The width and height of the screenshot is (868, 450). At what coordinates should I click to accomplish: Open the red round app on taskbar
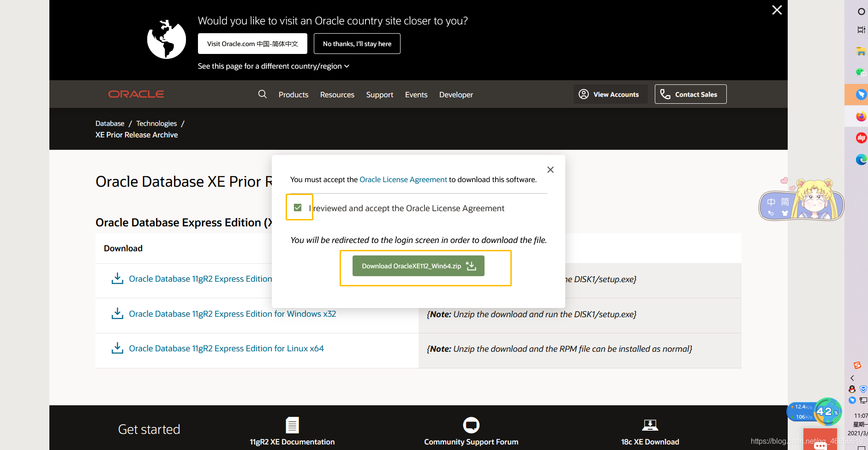click(861, 137)
